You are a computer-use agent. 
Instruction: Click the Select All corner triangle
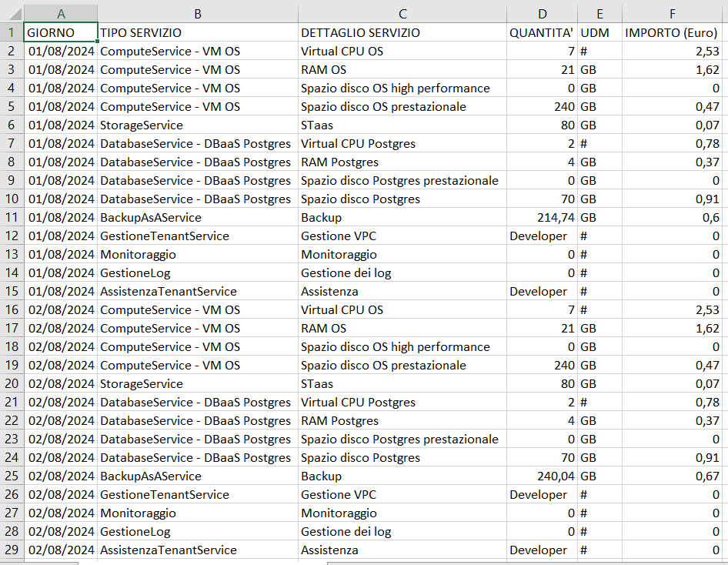[12, 13]
